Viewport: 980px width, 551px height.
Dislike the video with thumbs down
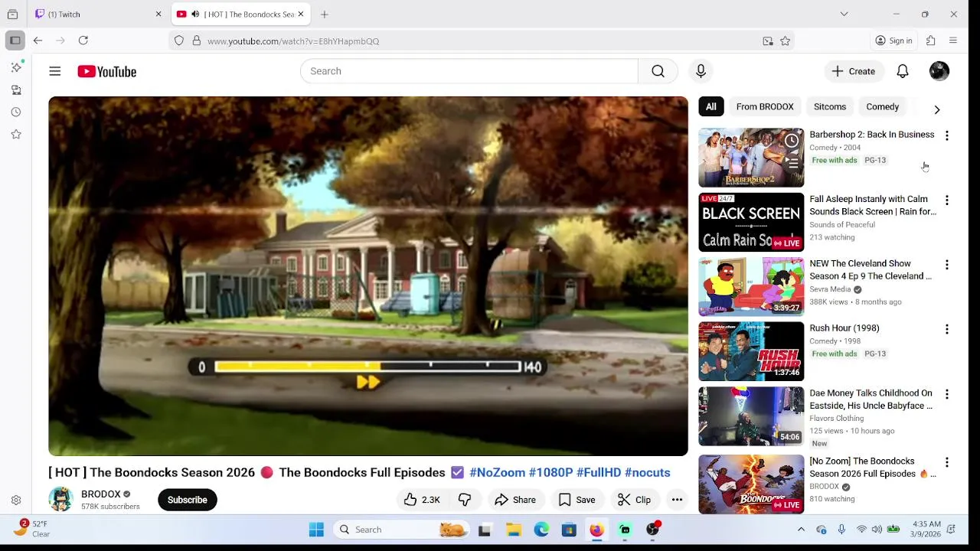[x=465, y=500]
